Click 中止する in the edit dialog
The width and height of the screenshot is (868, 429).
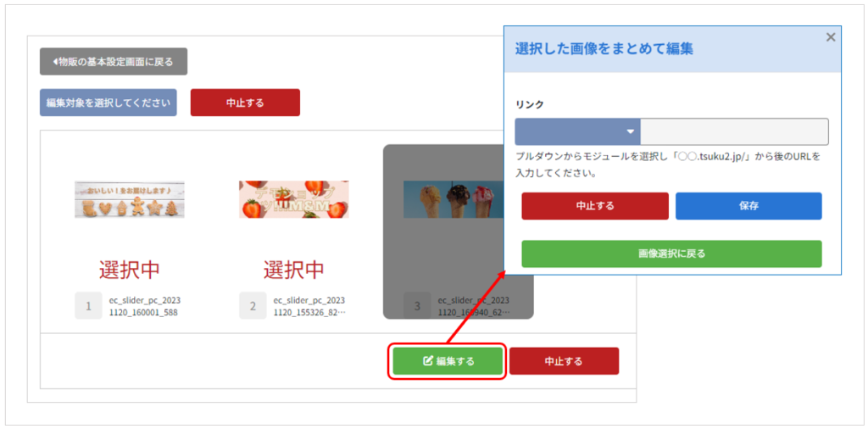[594, 206]
